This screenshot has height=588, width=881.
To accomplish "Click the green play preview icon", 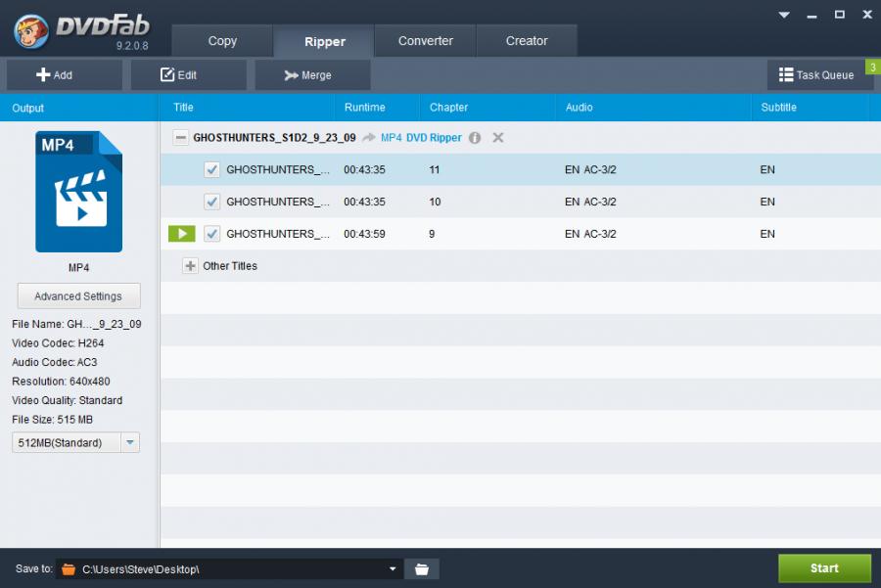I will point(182,234).
